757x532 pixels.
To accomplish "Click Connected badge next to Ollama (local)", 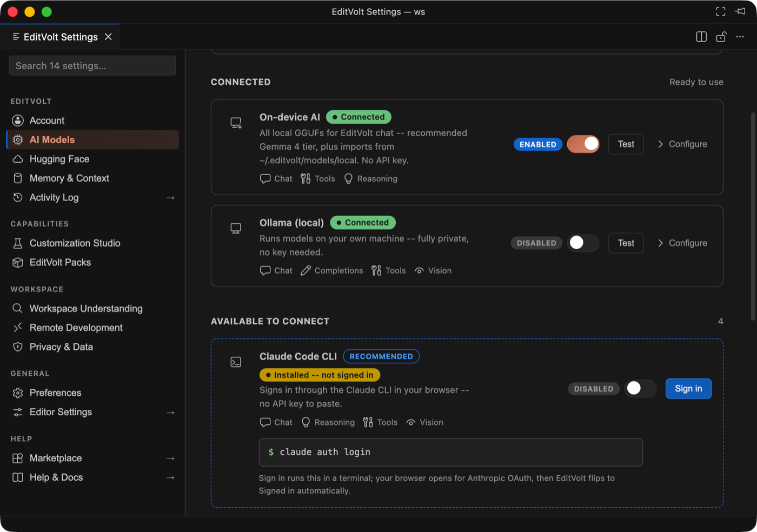I will pyautogui.click(x=363, y=222).
